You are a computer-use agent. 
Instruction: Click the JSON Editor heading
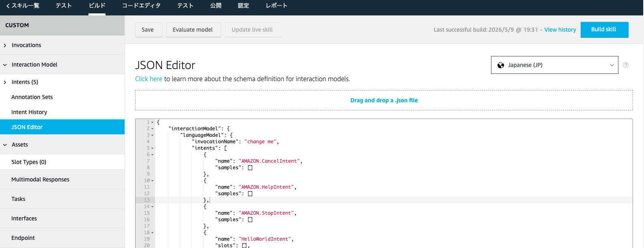pos(165,65)
